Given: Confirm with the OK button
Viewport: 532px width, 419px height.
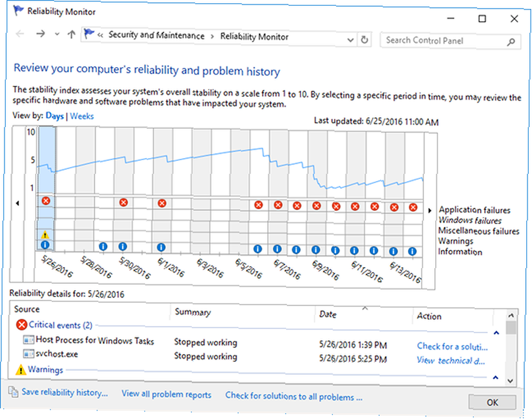Looking at the screenshot, I should click(492, 402).
